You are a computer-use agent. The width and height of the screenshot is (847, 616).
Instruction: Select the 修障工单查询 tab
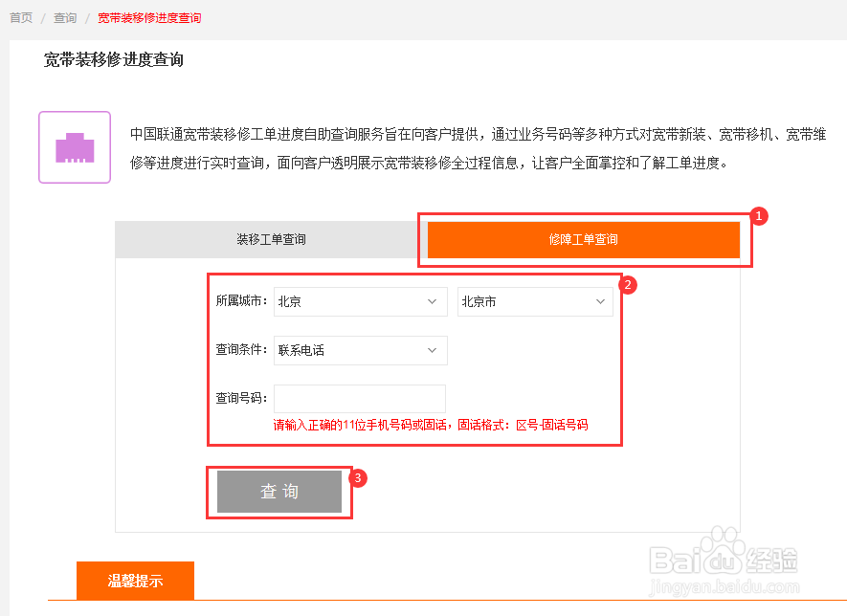(583, 239)
